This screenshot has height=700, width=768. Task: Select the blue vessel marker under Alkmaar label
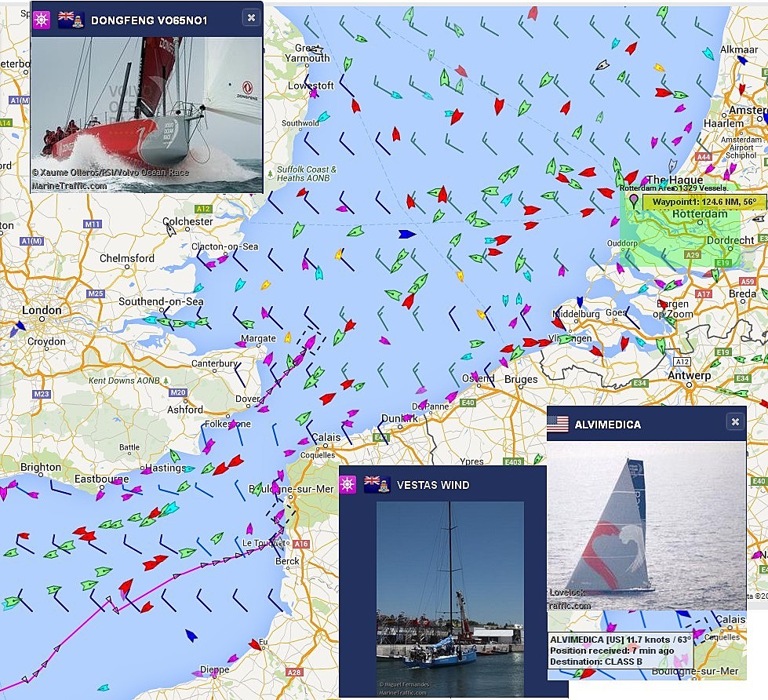pos(741,60)
